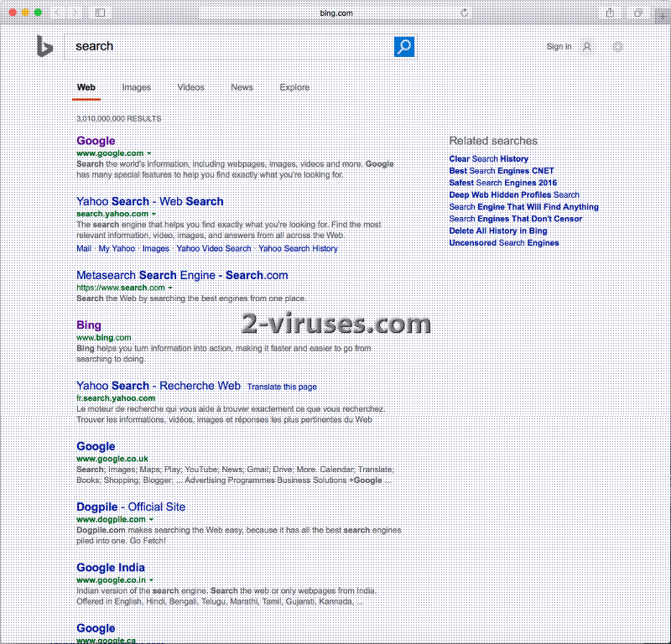Screen dimensions: 671x644
Task: Expand dropdown next to www.google.com
Action: (x=149, y=153)
